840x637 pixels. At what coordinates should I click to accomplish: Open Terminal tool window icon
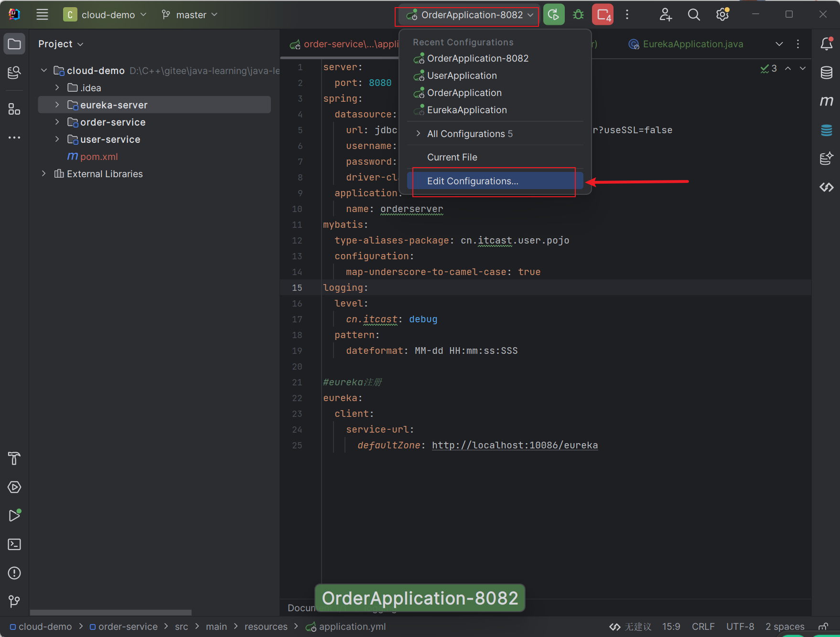click(x=14, y=544)
